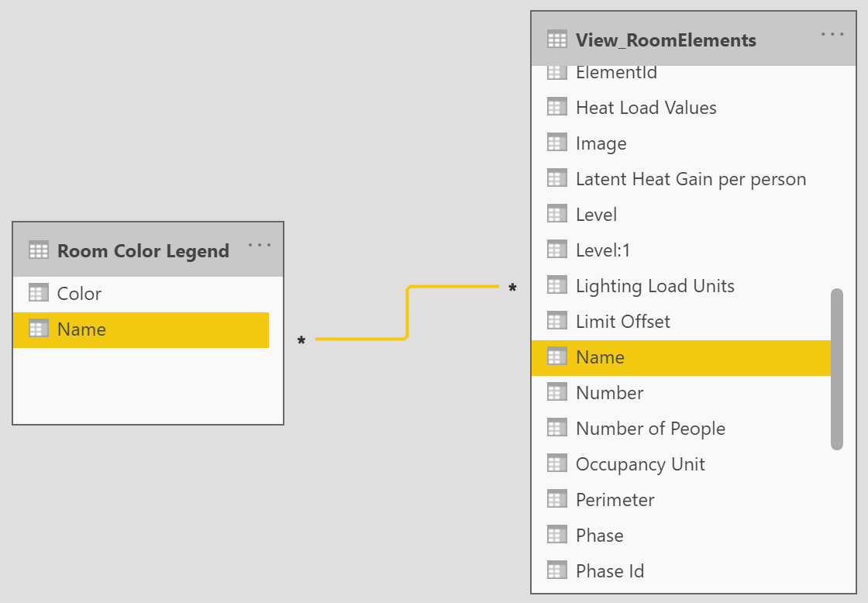Select the Lighting Load Units field
The image size is (868, 603).
655,285
